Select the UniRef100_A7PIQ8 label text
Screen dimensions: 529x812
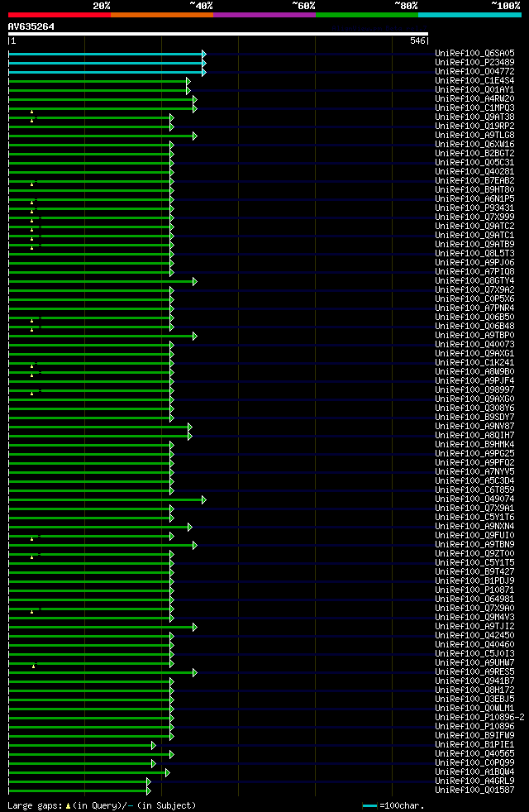click(x=474, y=271)
